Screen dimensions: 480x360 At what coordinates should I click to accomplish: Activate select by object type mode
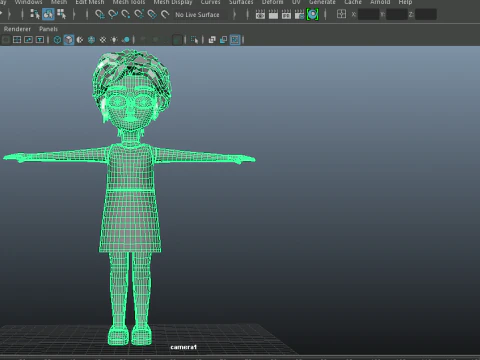click(48, 14)
